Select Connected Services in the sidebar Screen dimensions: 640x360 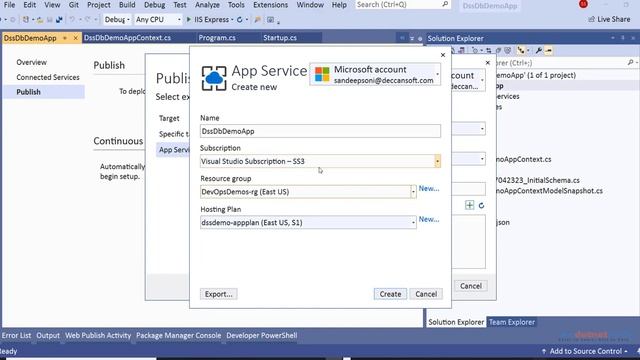(48, 77)
